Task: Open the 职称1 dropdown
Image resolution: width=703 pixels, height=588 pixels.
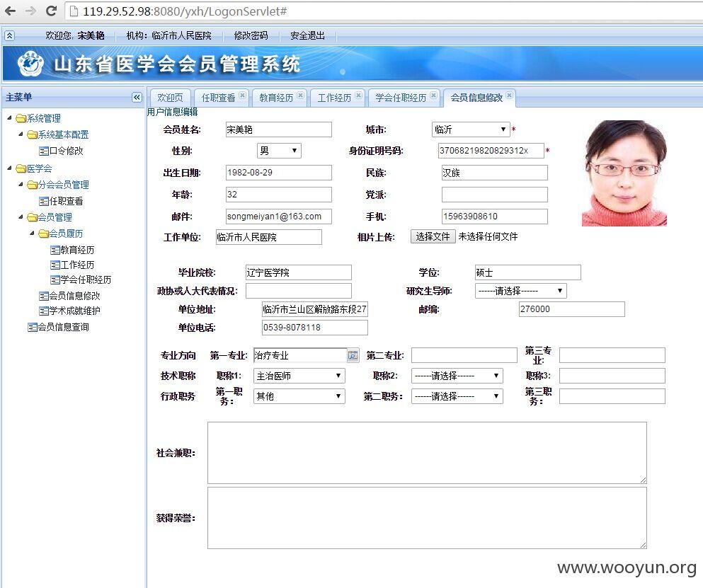Action: [x=299, y=376]
